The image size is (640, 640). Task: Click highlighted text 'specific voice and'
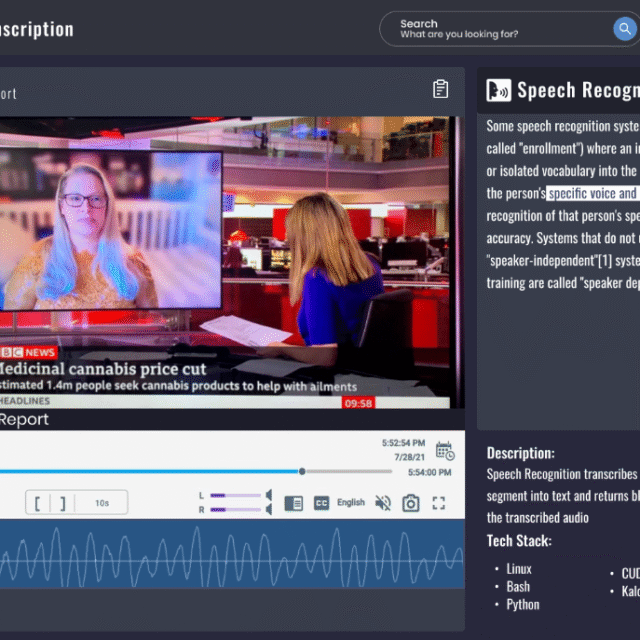593,193
